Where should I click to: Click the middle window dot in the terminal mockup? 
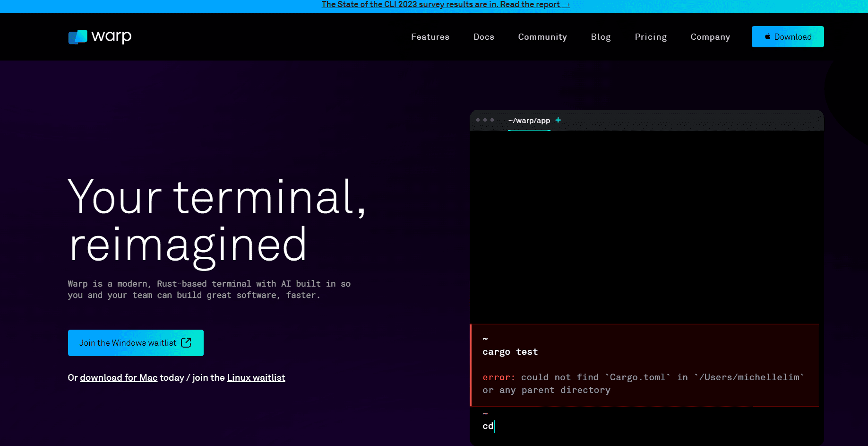(x=485, y=120)
